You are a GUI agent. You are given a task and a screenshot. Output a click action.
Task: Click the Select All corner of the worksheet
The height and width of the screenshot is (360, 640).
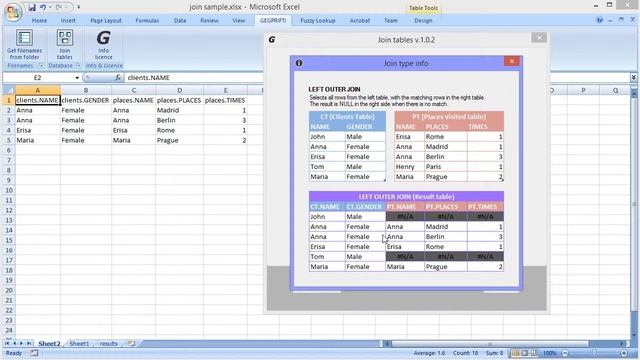tap(9, 90)
